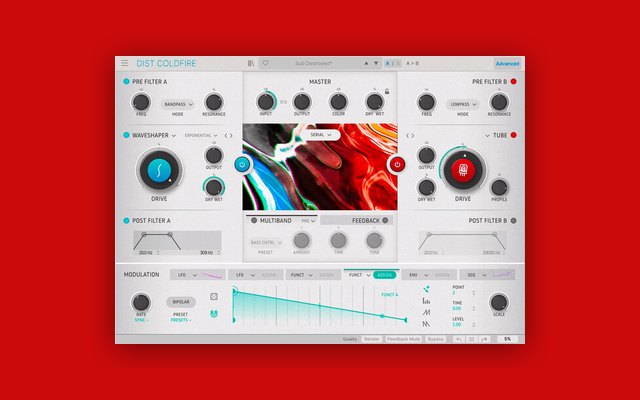
Task: Open the history list icon in bottom bar
Action: tap(471, 339)
